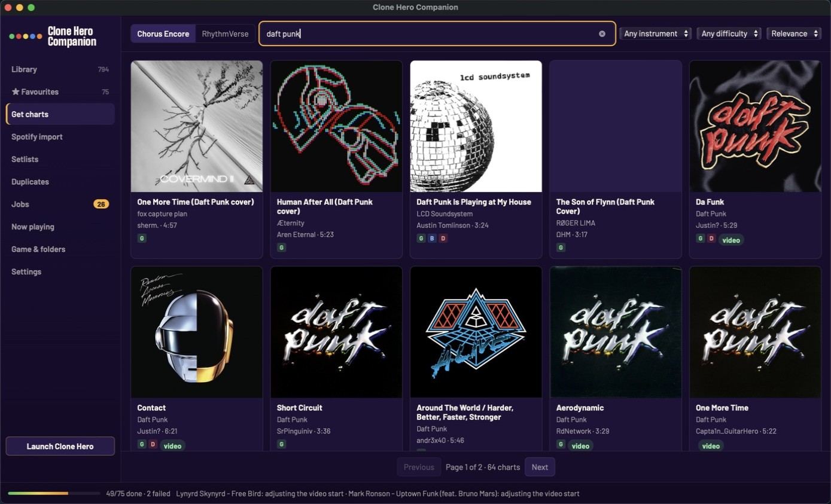The width and height of the screenshot is (831, 504).
Task: Select Duplicates in the sidebar
Action: [x=60, y=182]
